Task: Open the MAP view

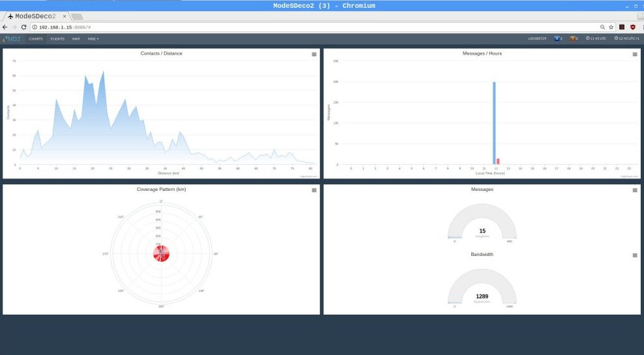Action: [x=76, y=39]
